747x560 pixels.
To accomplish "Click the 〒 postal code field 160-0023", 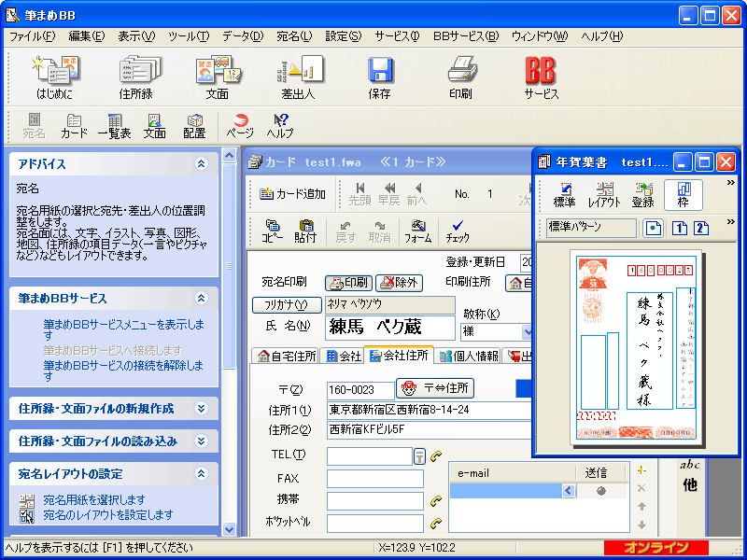I will coord(360,390).
